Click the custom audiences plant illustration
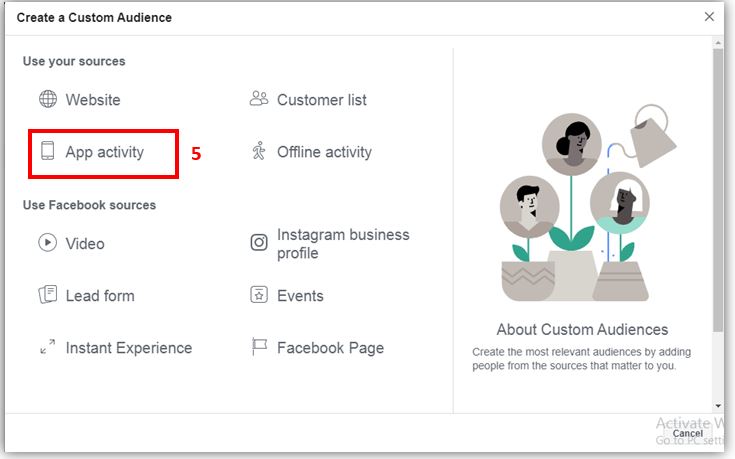735x459 pixels. pos(588,203)
